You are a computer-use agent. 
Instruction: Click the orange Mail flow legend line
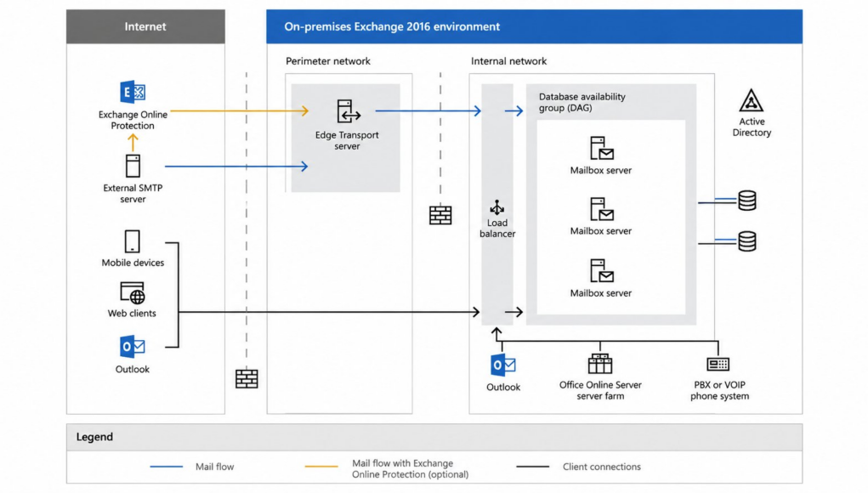(x=321, y=467)
